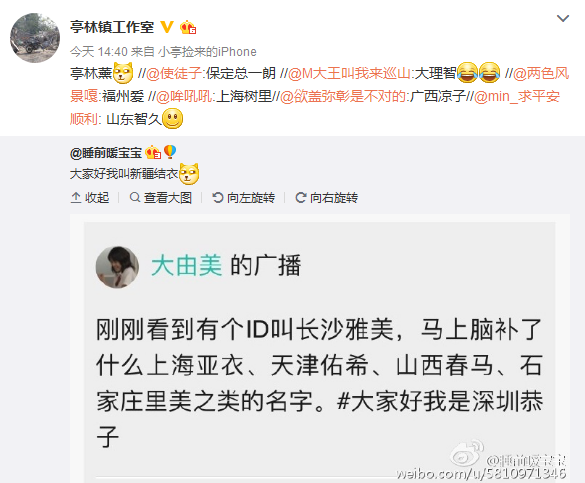Rotate image right with 向右旋转
585x483 pixels.
326,197
